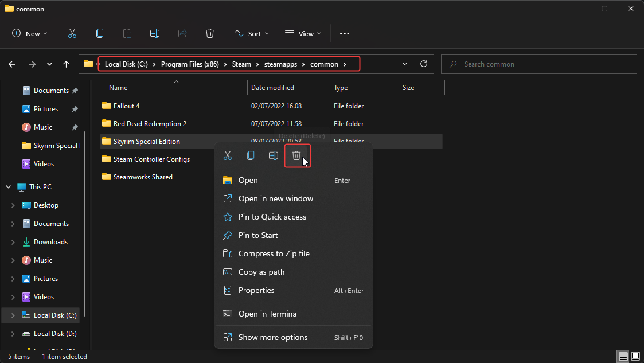Open the View dropdown menu
This screenshot has height=363, width=644.
(x=303, y=34)
